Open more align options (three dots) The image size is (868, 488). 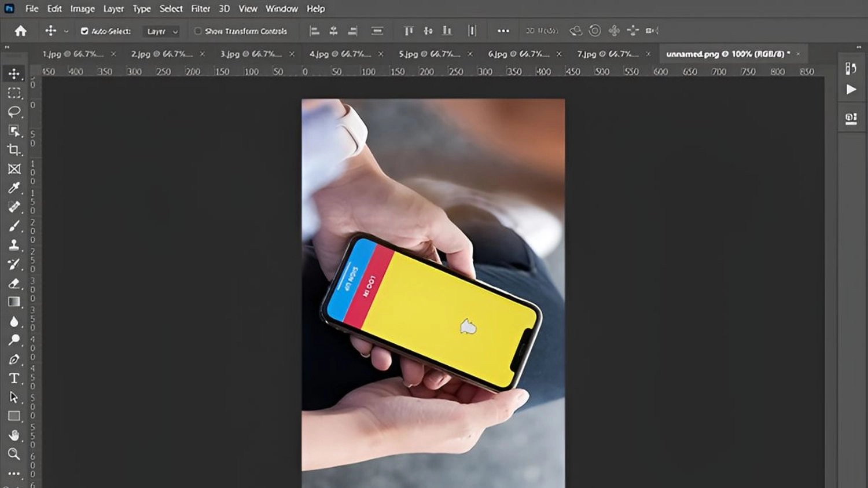click(x=503, y=31)
